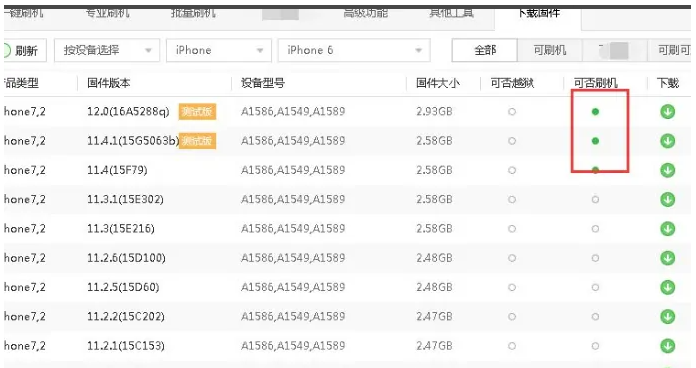Download the 11.3(15E216) firmware
The image size is (696, 368).
[x=667, y=229]
